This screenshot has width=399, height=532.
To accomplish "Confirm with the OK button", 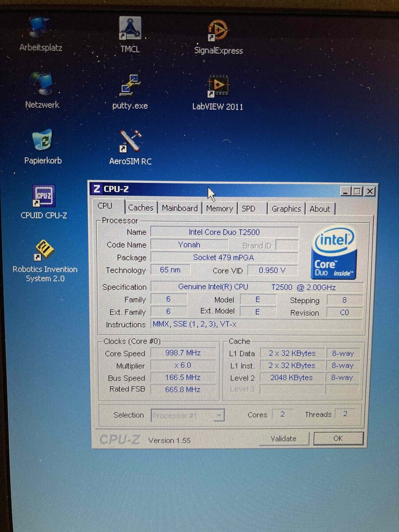I will [x=338, y=438].
